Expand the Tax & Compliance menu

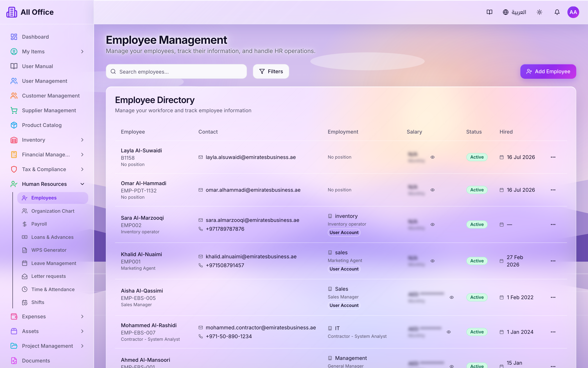coord(47,169)
